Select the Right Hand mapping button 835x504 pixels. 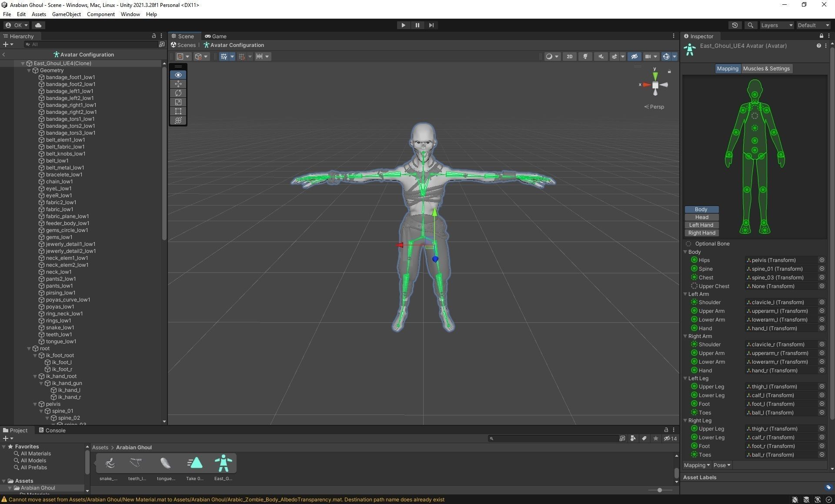coord(701,233)
